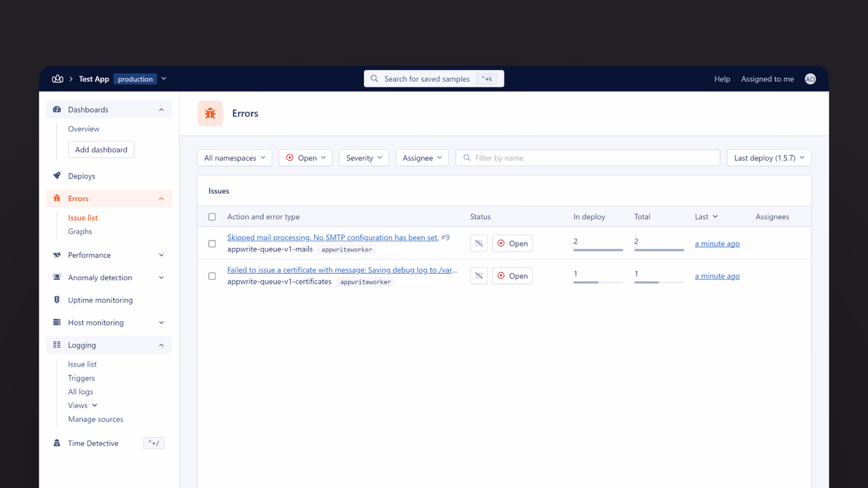Image resolution: width=868 pixels, height=488 pixels.
Task: Collapse the Dashboards sidebar section chevron
Action: click(161, 110)
